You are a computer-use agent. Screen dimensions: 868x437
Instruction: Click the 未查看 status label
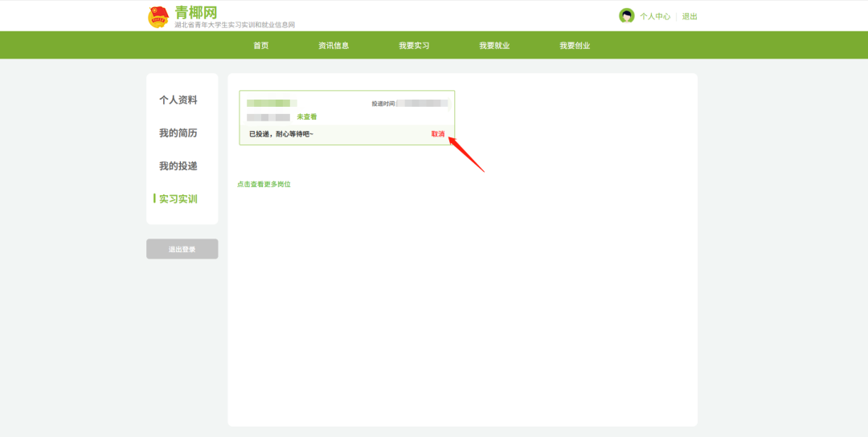pos(306,117)
